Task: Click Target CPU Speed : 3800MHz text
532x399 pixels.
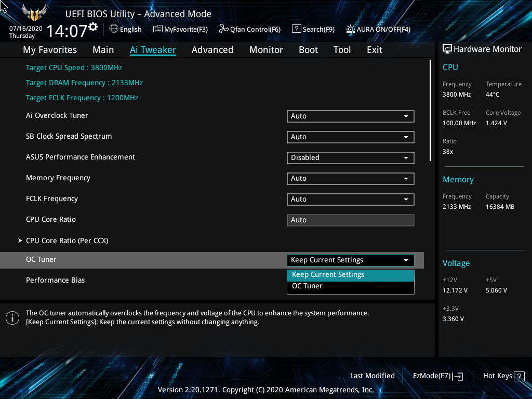Action: click(x=74, y=68)
